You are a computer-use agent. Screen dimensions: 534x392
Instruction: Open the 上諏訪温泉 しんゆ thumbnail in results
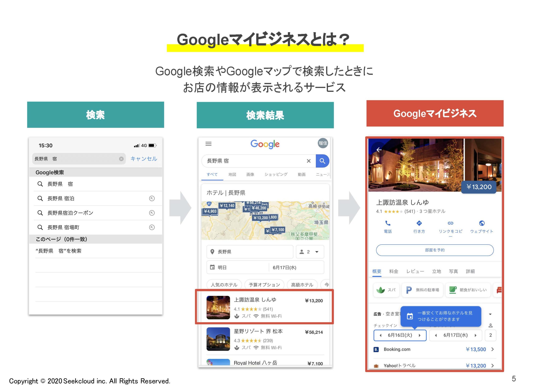coord(218,308)
